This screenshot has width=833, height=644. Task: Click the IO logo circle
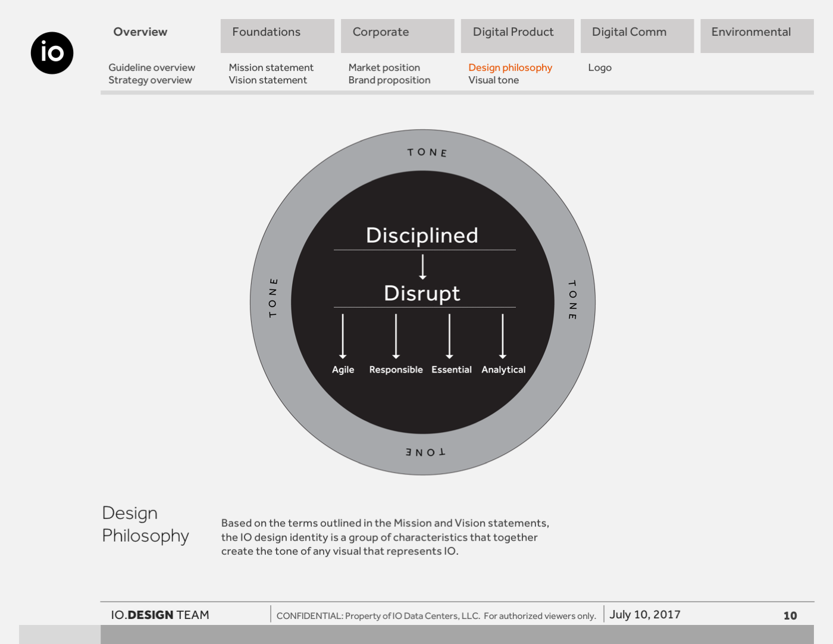point(52,53)
